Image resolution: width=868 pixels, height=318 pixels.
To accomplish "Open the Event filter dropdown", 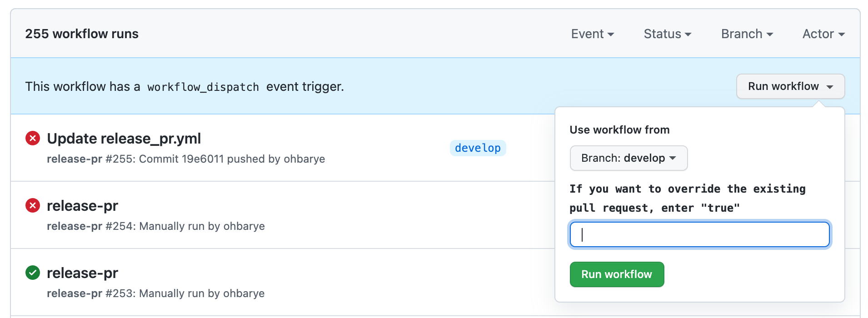I will pos(593,34).
